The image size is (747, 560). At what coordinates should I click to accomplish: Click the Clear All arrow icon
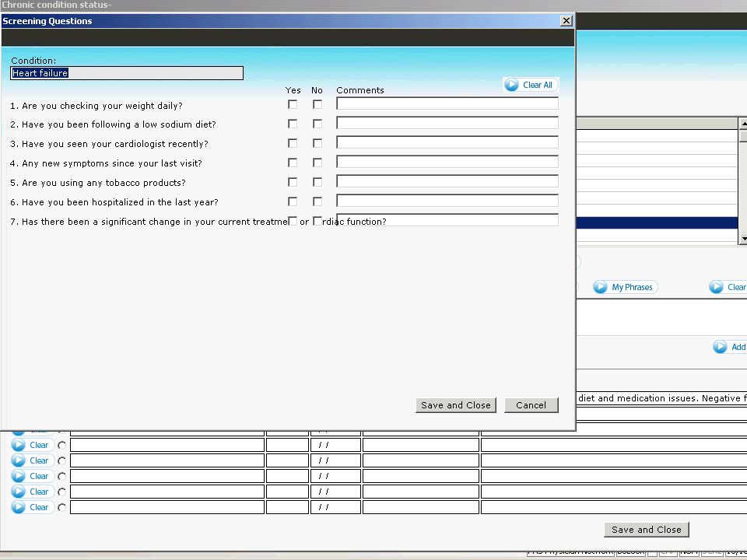click(x=512, y=85)
